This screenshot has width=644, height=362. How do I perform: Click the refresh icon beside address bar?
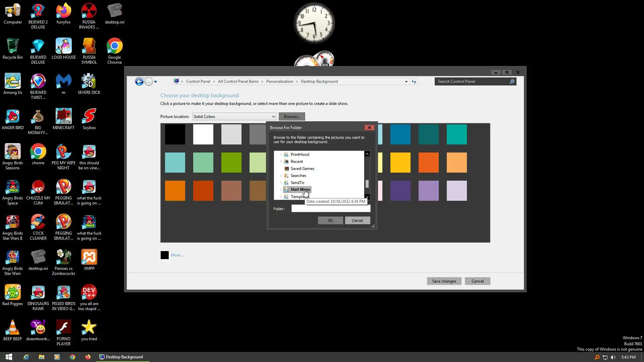414,81
